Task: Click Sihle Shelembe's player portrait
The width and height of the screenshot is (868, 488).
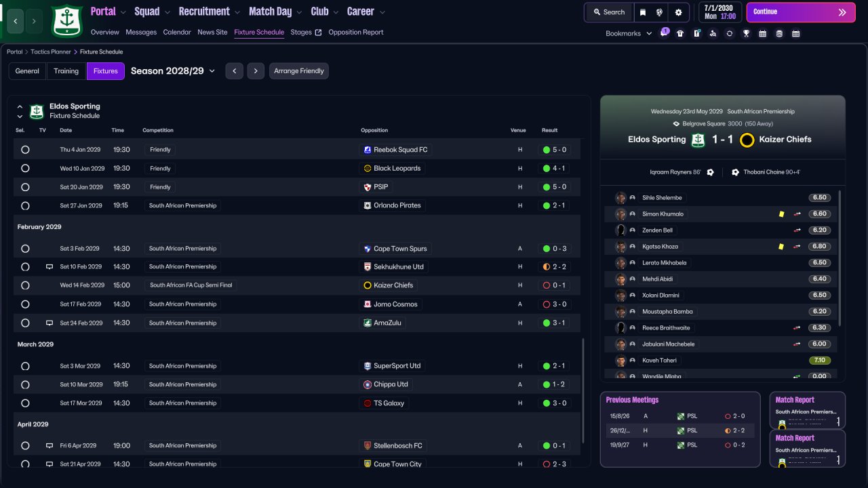Action: (620, 198)
